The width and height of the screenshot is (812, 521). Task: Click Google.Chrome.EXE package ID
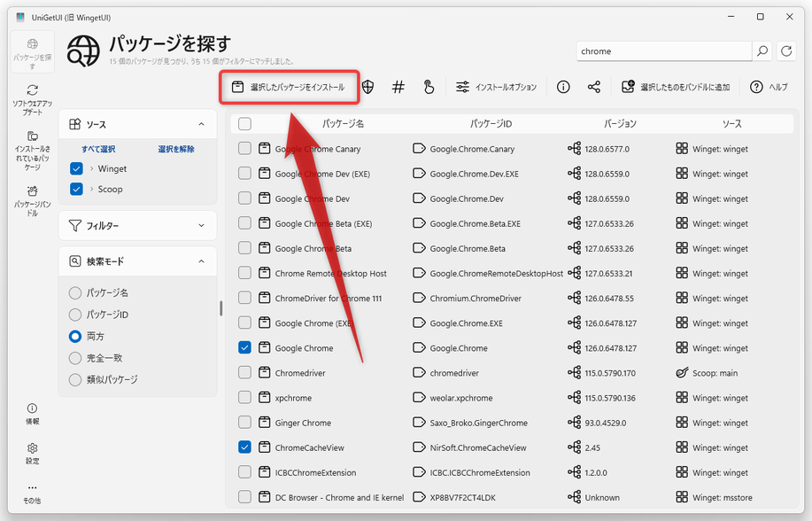[466, 323]
